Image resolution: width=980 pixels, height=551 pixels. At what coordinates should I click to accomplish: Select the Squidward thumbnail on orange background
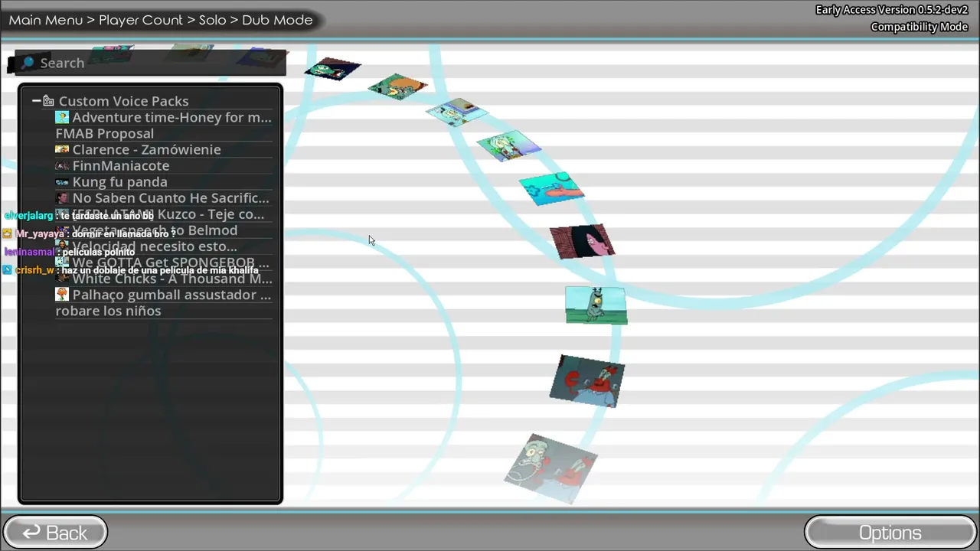397,87
